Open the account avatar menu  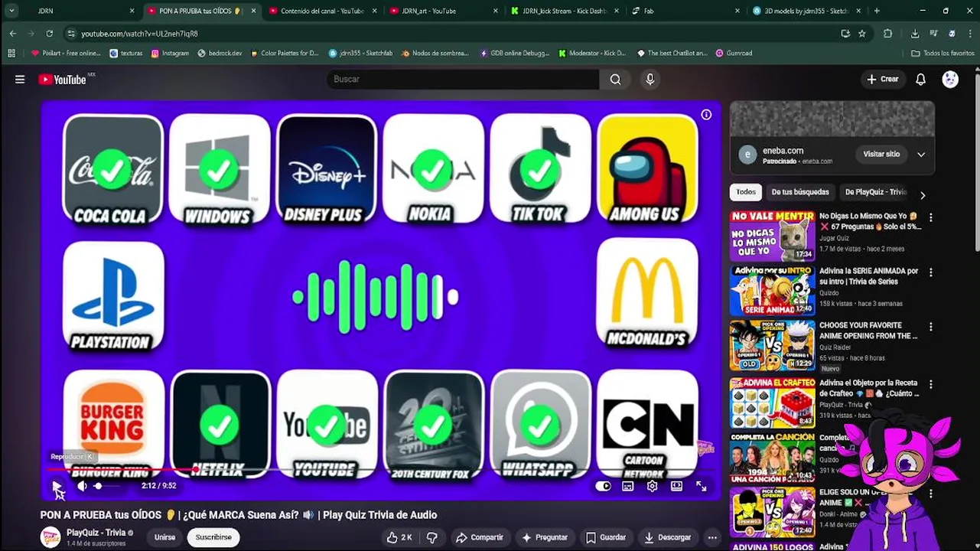pos(950,79)
